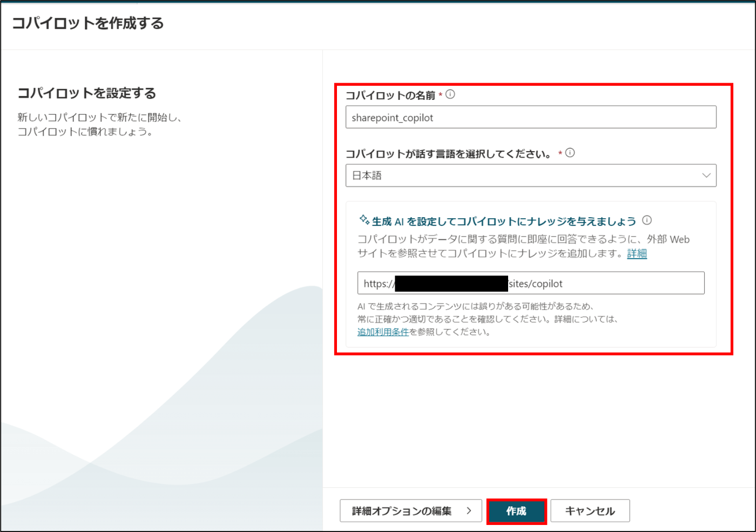The image size is (756, 532).
Task: Click the sparkle icon before 生成 AI heading
Action: (x=364, y=220)
